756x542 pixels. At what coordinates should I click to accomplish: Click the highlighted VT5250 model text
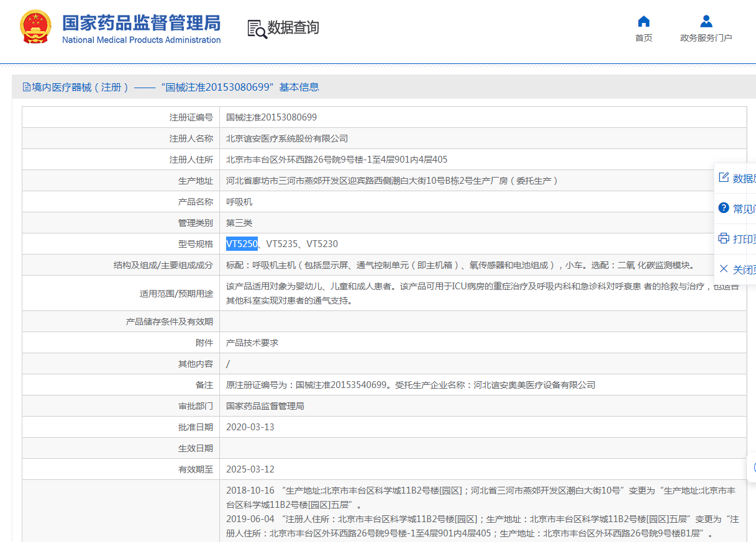tap(242, 244)
